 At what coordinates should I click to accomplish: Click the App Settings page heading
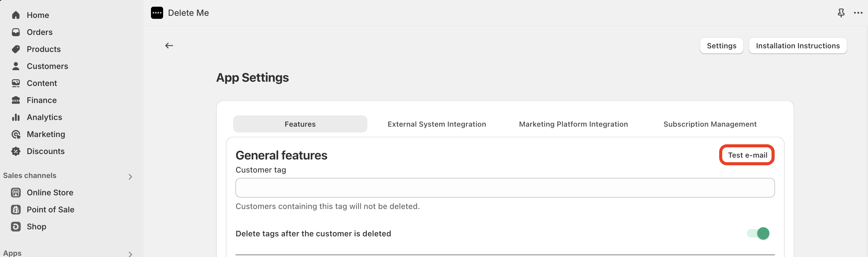point(252,77)
